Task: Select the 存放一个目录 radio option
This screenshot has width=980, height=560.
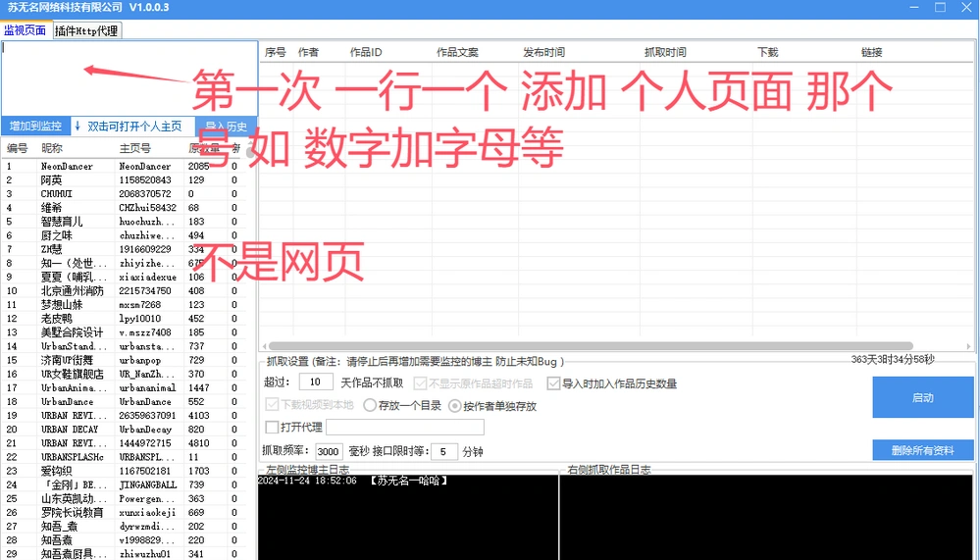Action: point(370,405)
